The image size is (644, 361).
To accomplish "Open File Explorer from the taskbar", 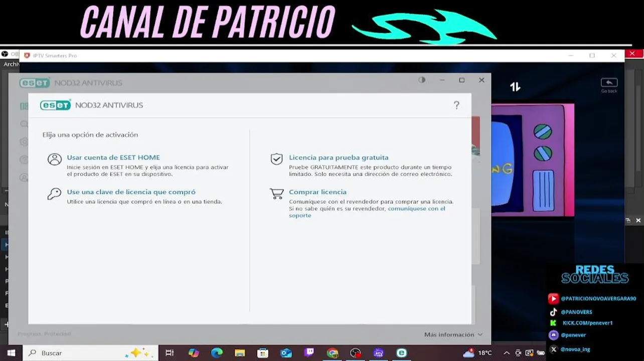I will (240, 353).
